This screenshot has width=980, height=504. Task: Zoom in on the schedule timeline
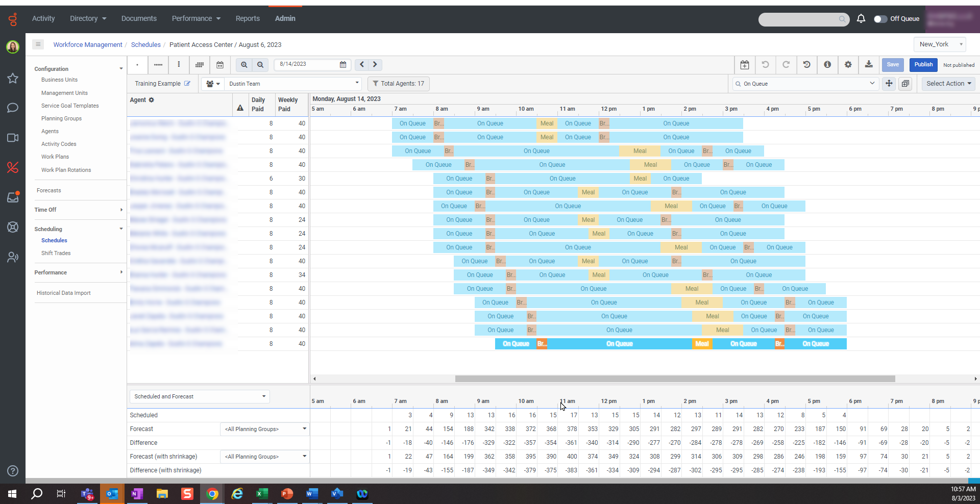244,65
